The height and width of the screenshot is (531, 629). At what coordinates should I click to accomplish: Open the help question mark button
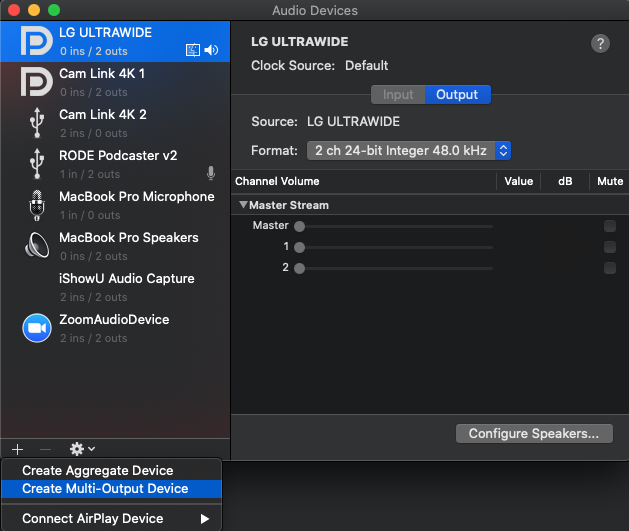[x=600, y=43]
